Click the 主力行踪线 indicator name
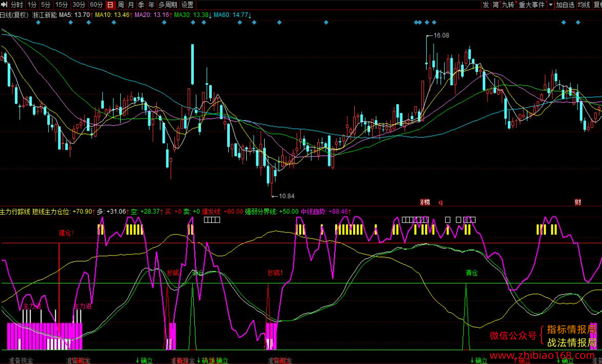 pyautogui.click(x=15, y=211)
